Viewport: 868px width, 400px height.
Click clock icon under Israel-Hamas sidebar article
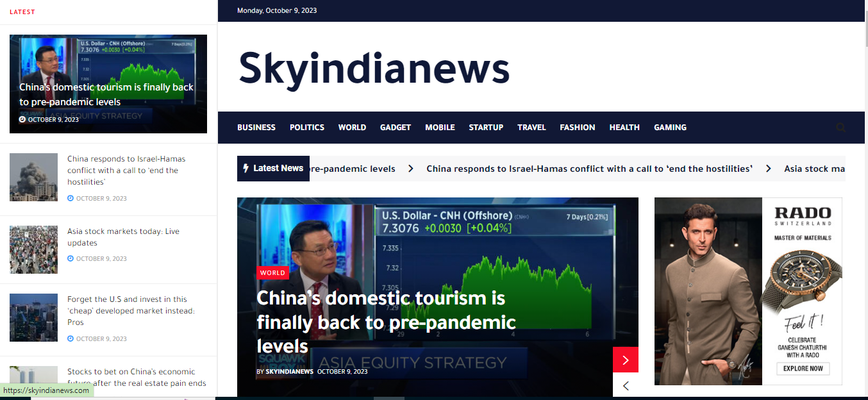coord(71,198)
